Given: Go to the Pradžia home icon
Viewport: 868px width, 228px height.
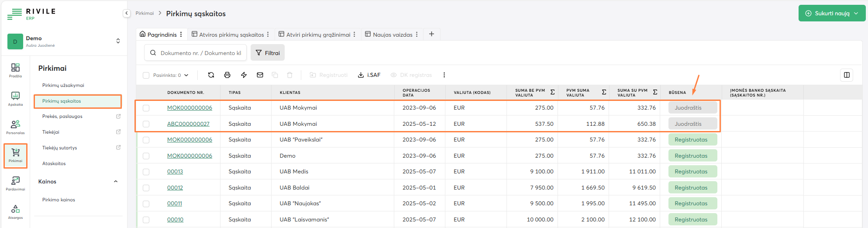Looking at the screenshot, I should click(x=15, y=70).
